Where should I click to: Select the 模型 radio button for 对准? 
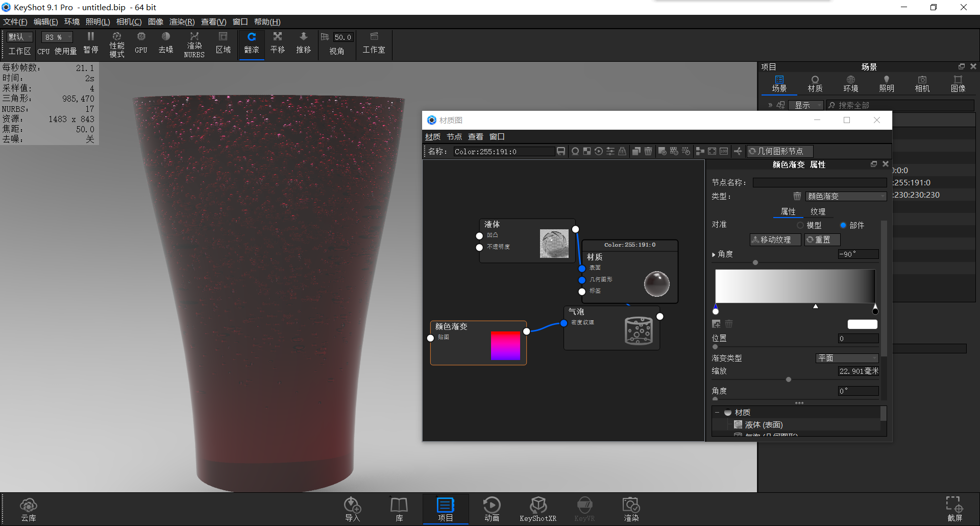(800, 225)
